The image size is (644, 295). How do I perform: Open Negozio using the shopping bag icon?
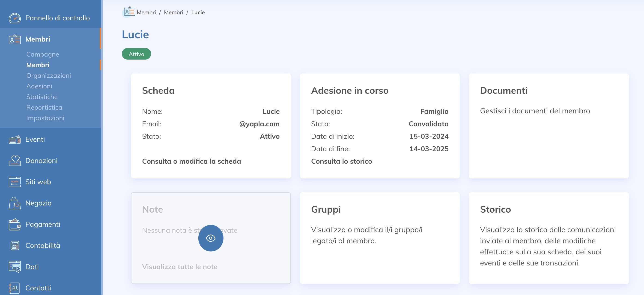[x=15, y=203]
